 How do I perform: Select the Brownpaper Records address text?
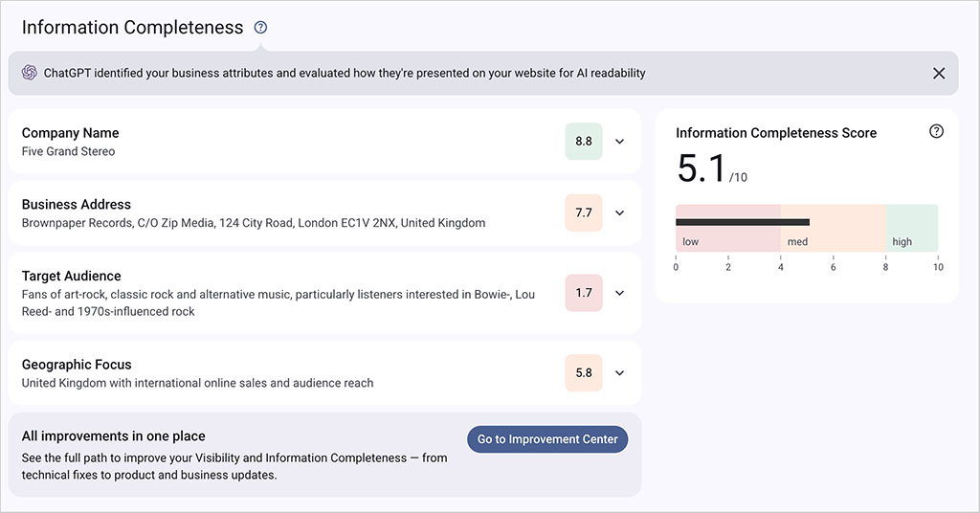pyautogui.click(x=253, y=223)
